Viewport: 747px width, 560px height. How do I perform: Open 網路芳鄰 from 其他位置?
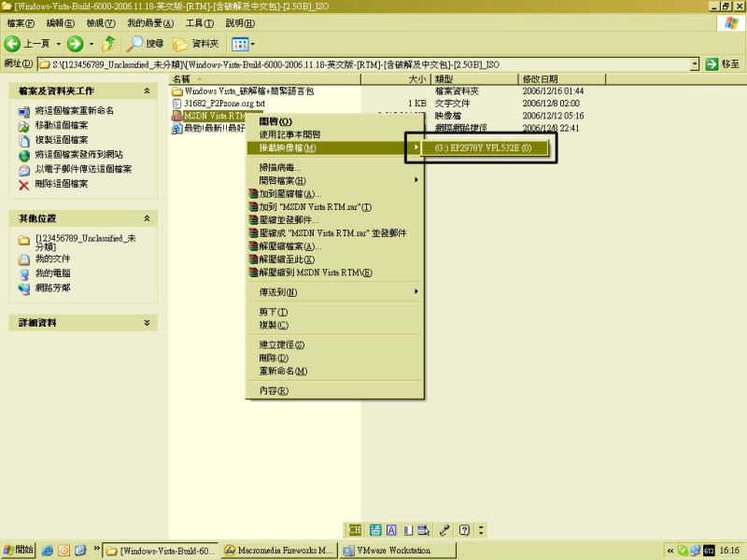click(53, 287)
